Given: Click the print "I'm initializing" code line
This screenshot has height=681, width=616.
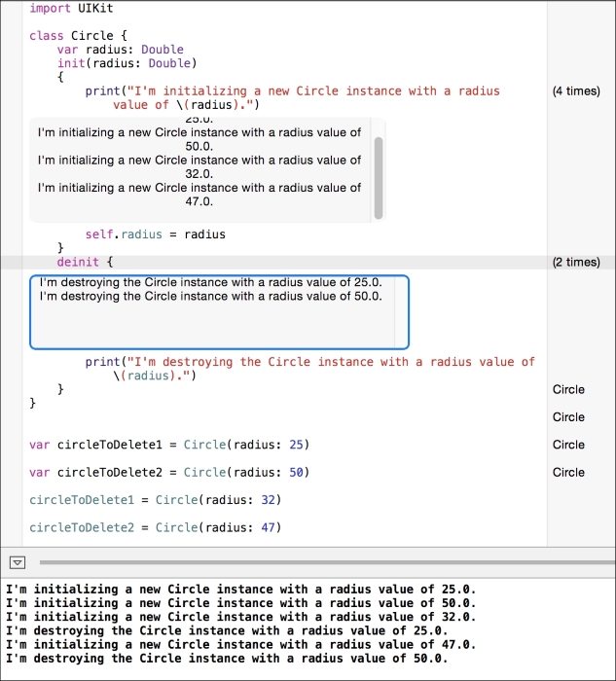Looking at the screenshot, I should [292, 98].
